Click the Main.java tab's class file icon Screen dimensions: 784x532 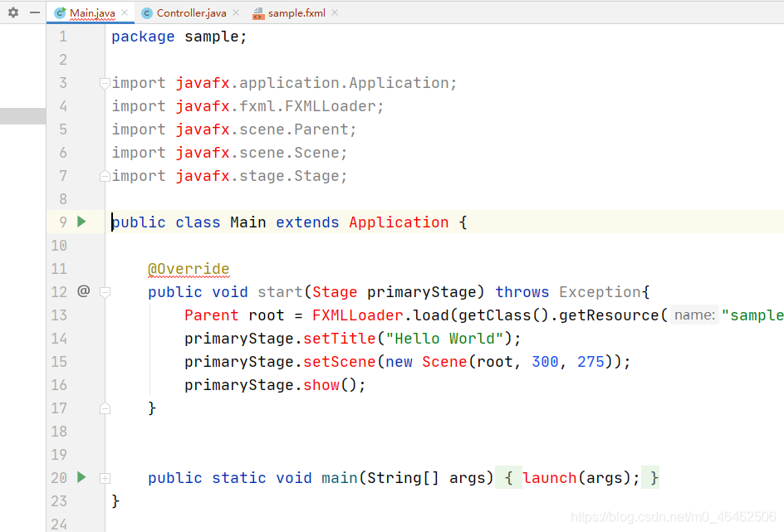(x=60, y=13)
